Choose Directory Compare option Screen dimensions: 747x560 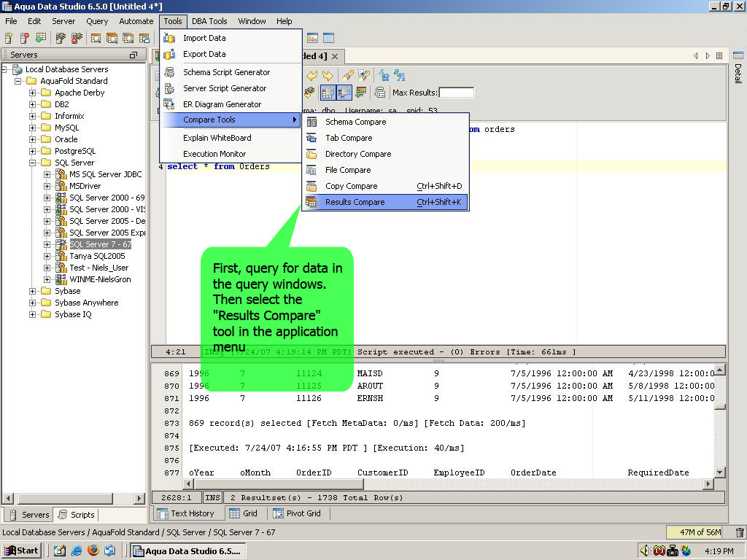385,154
